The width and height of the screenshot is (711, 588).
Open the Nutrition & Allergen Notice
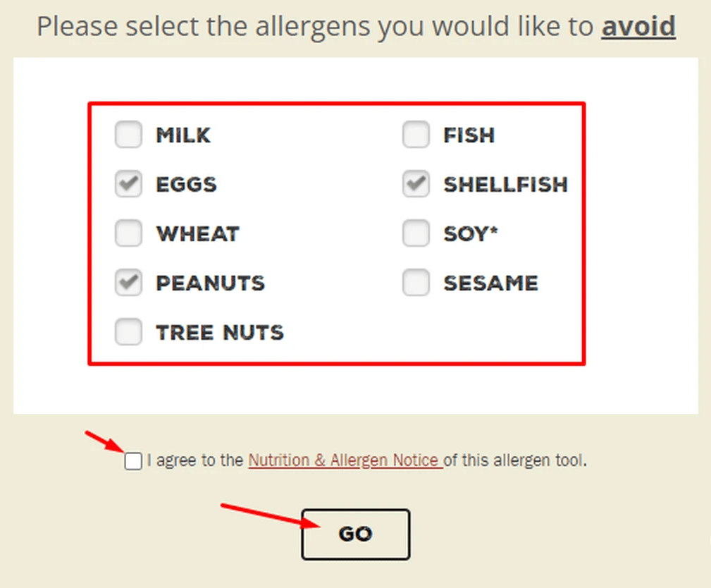345,460
